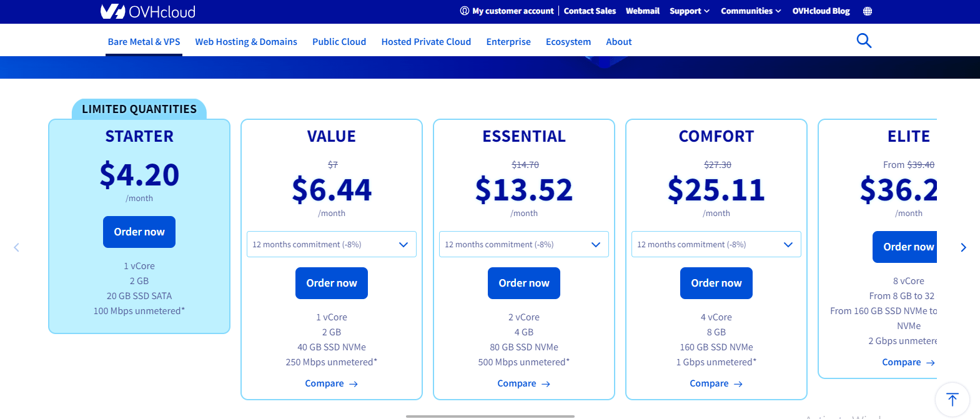980x419 pixels.
Task: Open Web Hosting & Domains menu
Action: pos(246,42)
